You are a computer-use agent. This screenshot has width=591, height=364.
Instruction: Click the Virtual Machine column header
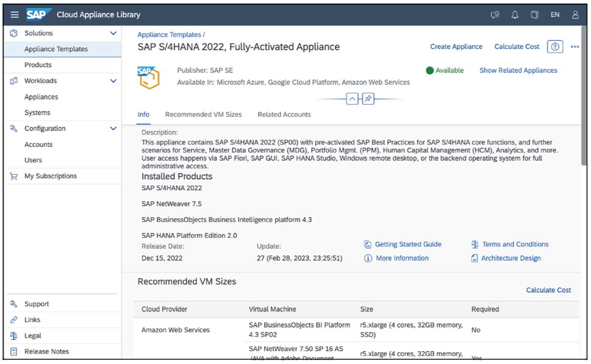pyautogui.click(x=272, y=309)
